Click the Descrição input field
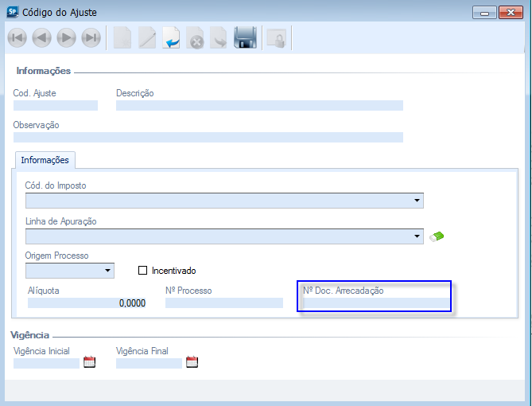 (x=259, y=105)
